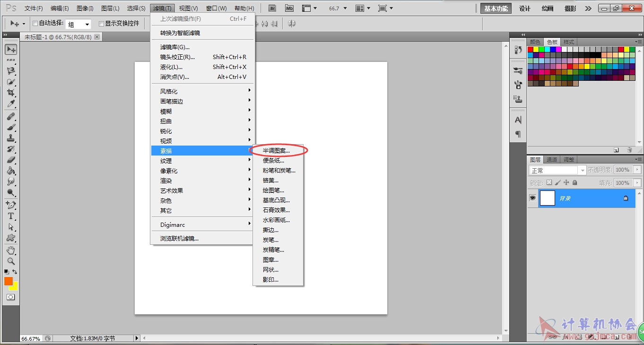Open the 图像(I) menu

85,9
